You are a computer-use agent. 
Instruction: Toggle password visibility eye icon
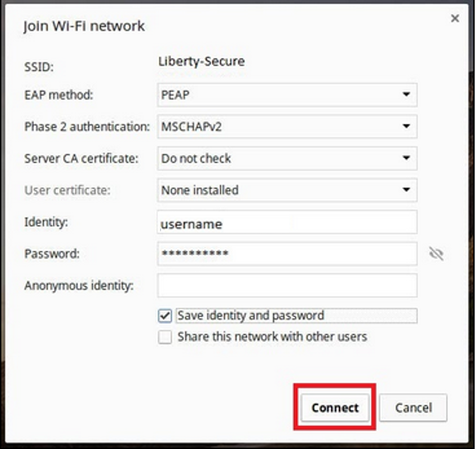coord(436,254)
